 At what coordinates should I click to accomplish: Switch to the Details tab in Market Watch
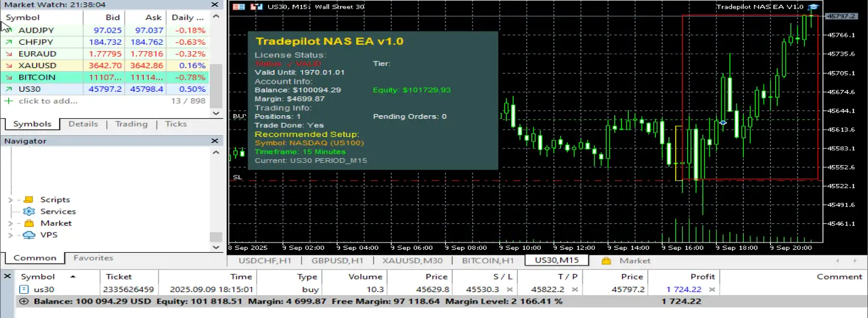[x=83, y=124]
